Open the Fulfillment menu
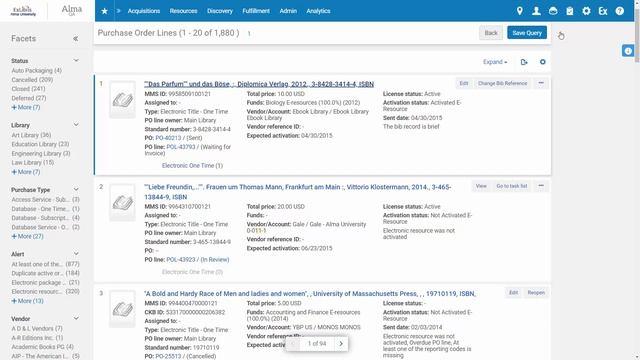640x360 pixels. click(x=256, y=11)
